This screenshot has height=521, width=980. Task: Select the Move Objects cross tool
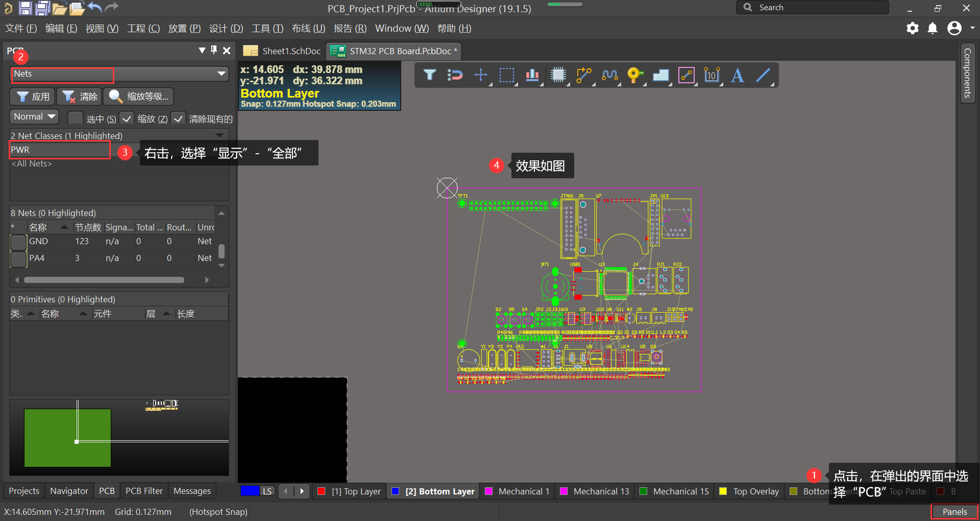pos(481,75)
